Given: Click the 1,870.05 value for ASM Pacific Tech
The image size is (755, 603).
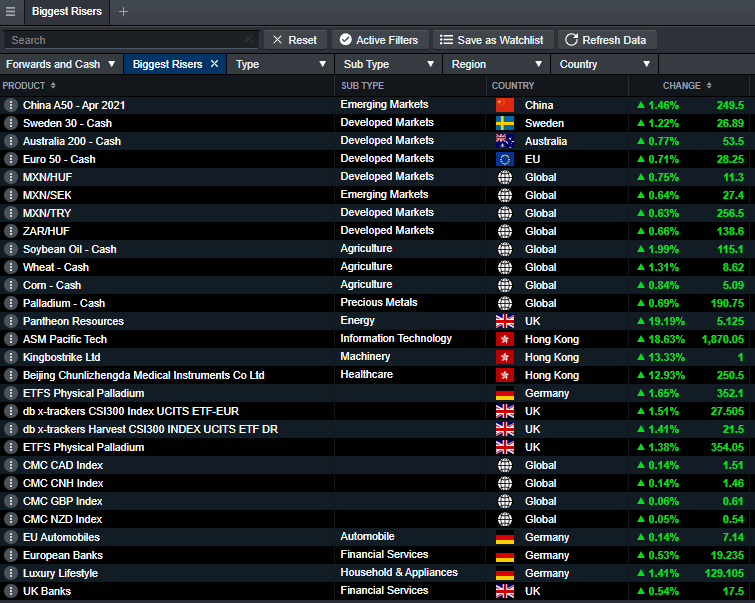Looking at the screenshot, I should (x=723, y=339).
